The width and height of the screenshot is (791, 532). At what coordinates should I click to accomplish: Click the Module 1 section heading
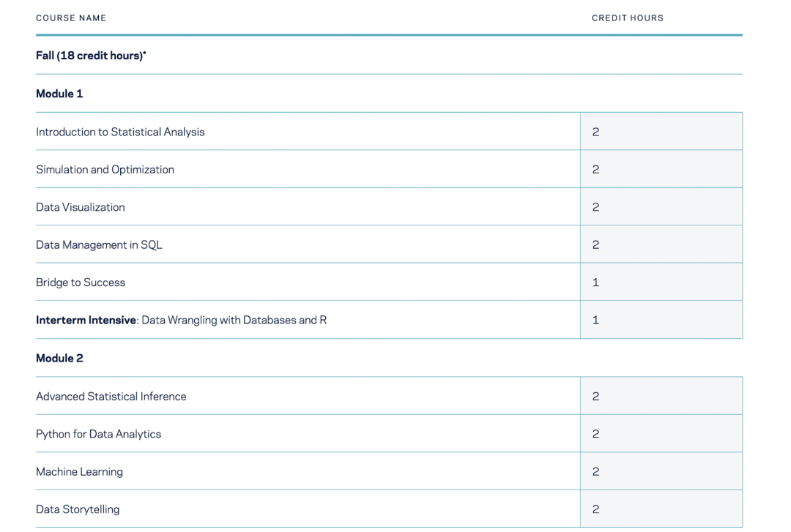click(59, 94)
